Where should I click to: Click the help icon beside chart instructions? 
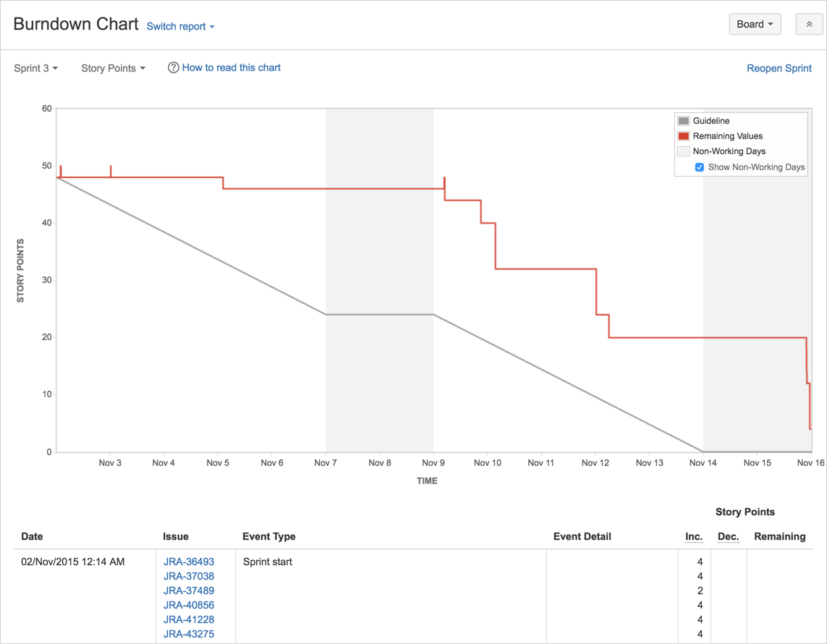tap(173, 67)
